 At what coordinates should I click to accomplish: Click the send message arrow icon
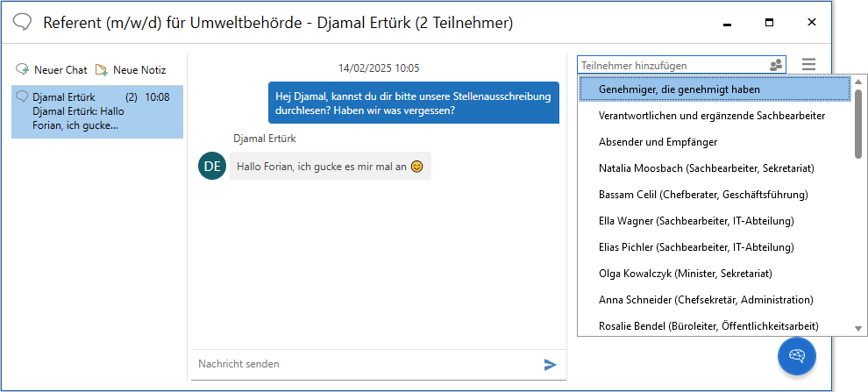[x=551, y=364]
